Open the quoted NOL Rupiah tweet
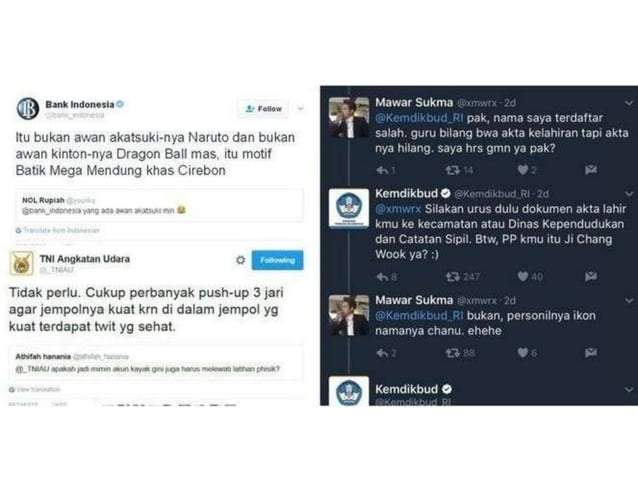This screenshot has height=478, width=638. [x=160, y=205]
